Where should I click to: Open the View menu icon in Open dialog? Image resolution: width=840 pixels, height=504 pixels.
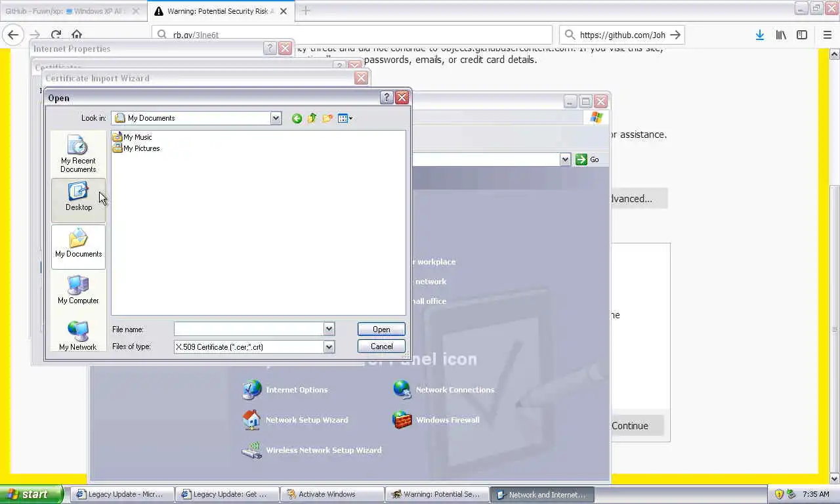pyautogui.click(x=345, y=118)
